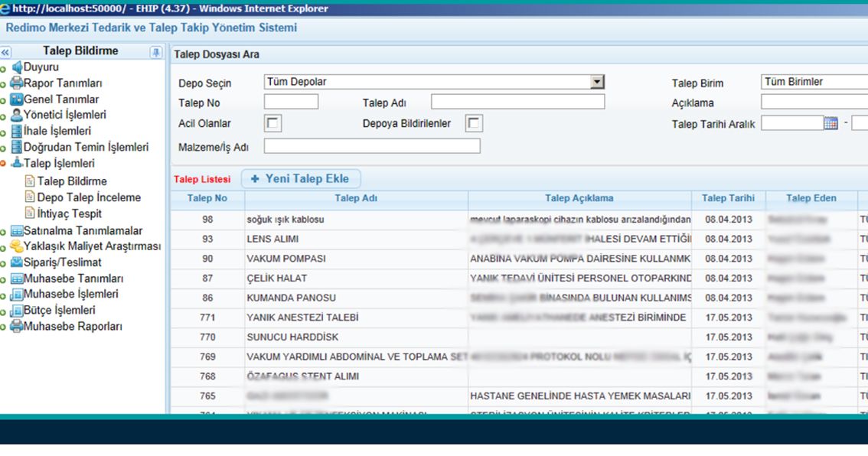Image resolution: width=868 pixels, height=456 pixels.
Task: Collapse the sidebar with double-arrow icon
Action: click(5, 52)
